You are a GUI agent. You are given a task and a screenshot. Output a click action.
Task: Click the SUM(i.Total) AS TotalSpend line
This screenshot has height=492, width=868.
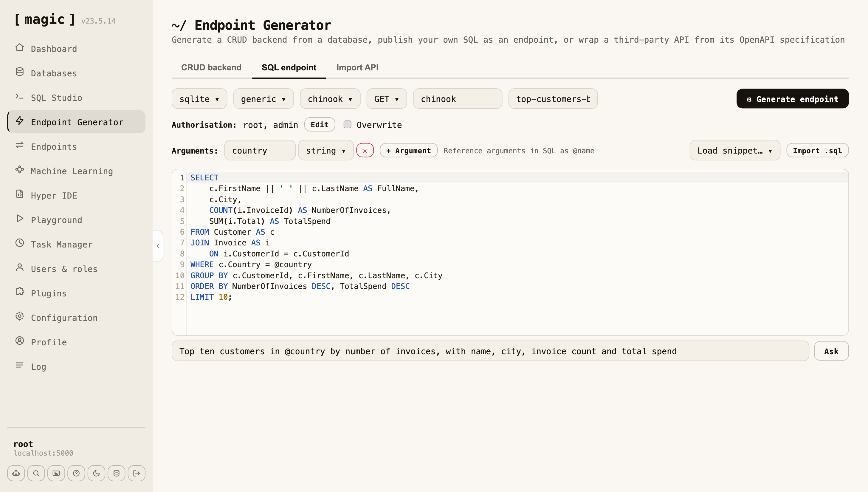coord(517,221)
